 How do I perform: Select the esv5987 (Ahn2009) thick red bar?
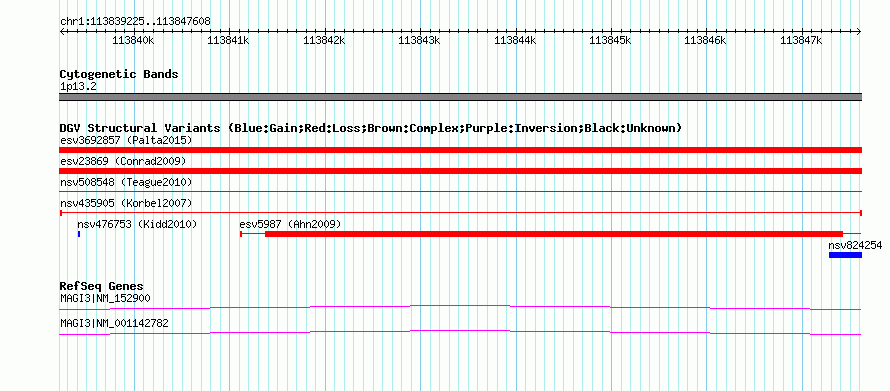pos(554,234)
